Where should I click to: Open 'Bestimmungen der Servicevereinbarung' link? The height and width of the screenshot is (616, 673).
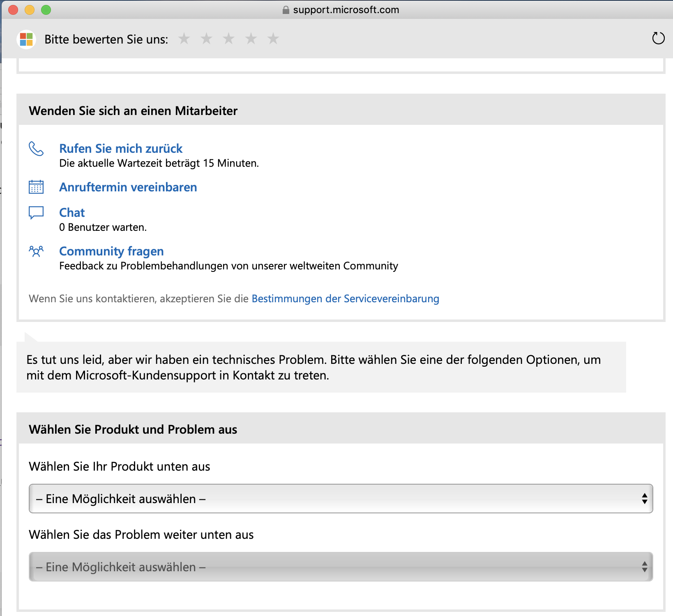(346, 299)
